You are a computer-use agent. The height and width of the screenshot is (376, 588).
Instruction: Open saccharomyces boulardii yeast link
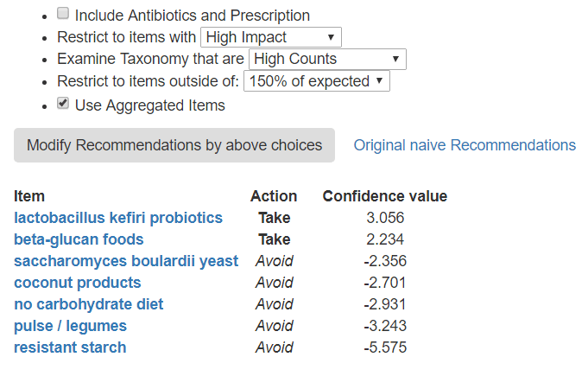pyautogui.click(x=126, y=261)
